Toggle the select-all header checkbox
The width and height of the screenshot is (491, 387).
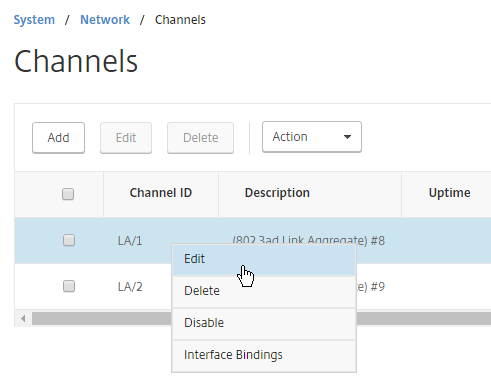pos(68,194)
